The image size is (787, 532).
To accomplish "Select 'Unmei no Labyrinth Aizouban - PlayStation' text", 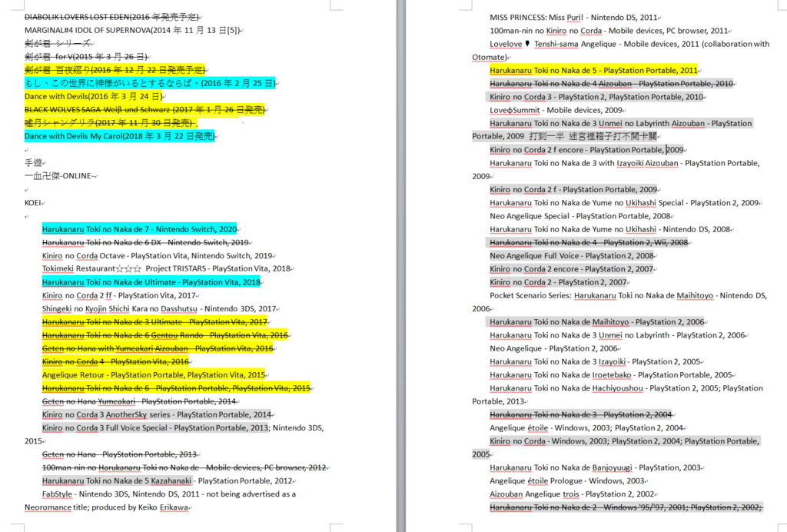I will (675, 123).
